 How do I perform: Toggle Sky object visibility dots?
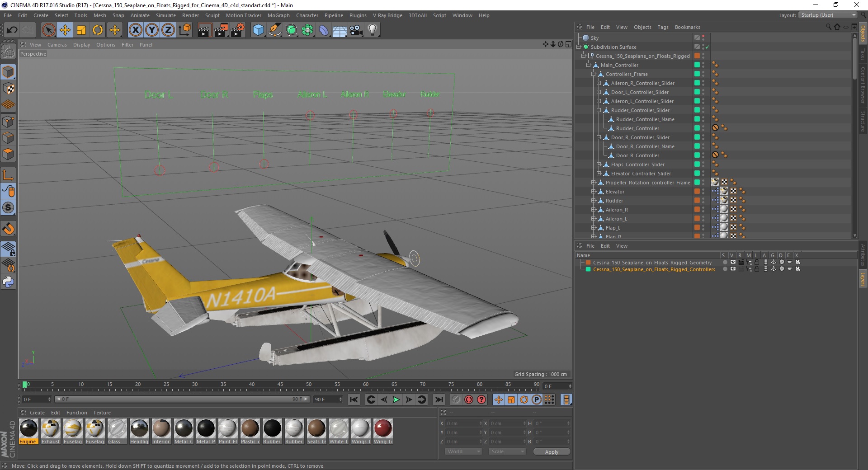703,38
